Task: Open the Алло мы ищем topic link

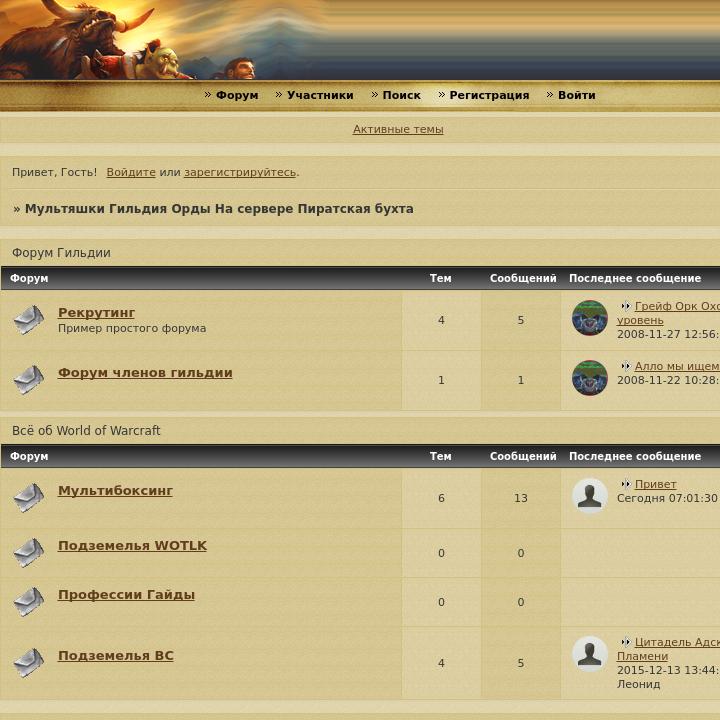Action: pyautogui.click(x=677, y=366)
